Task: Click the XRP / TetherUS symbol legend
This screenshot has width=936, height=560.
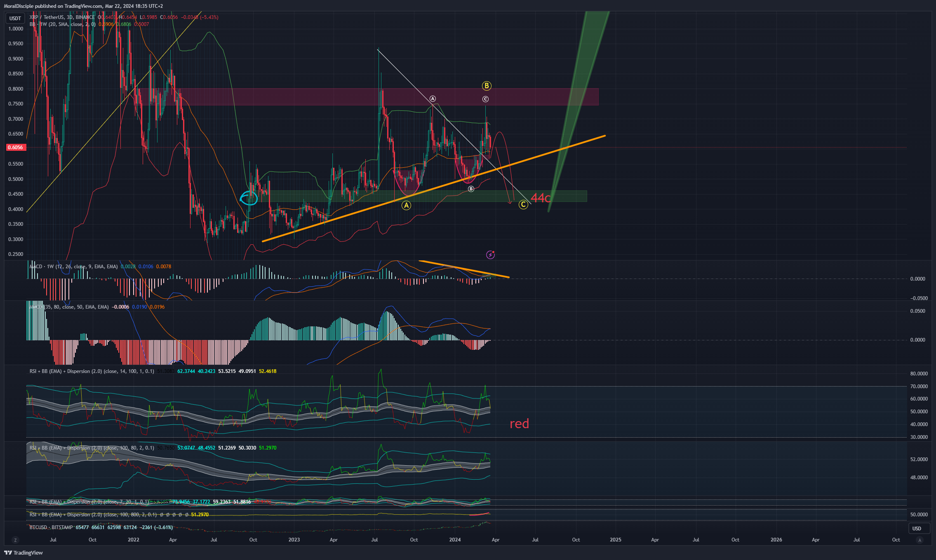Action: [62, 17]
